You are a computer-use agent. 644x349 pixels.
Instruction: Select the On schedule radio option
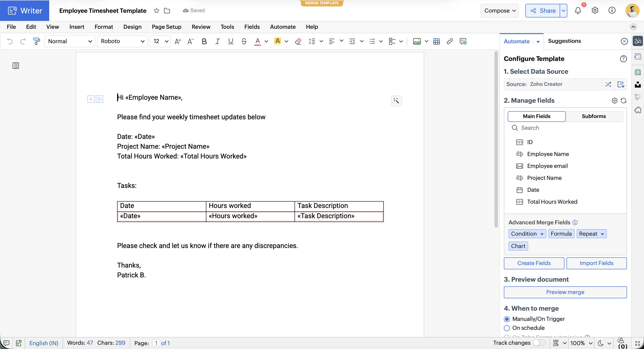[507, 328]
